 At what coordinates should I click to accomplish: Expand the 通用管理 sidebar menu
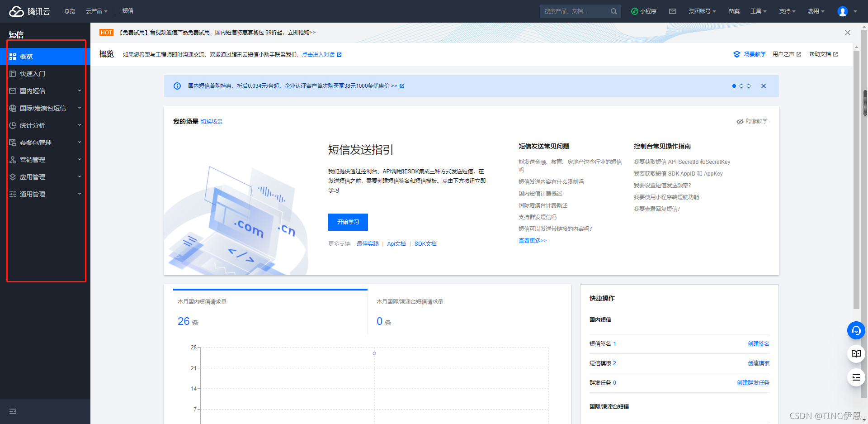(80, 194)
